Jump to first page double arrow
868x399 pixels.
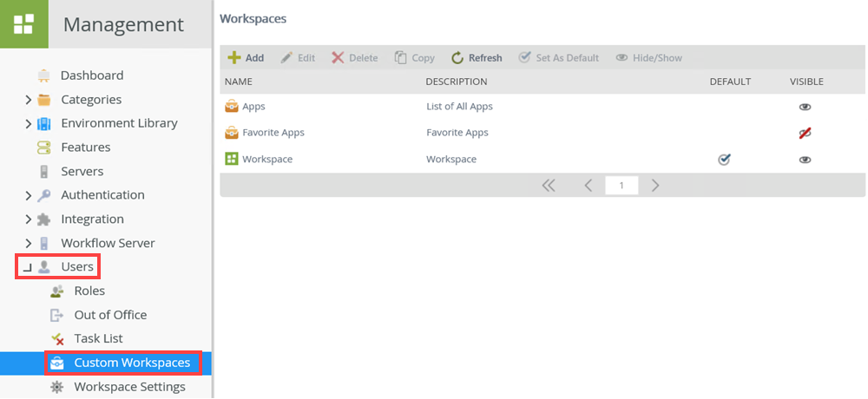[549, 185]
